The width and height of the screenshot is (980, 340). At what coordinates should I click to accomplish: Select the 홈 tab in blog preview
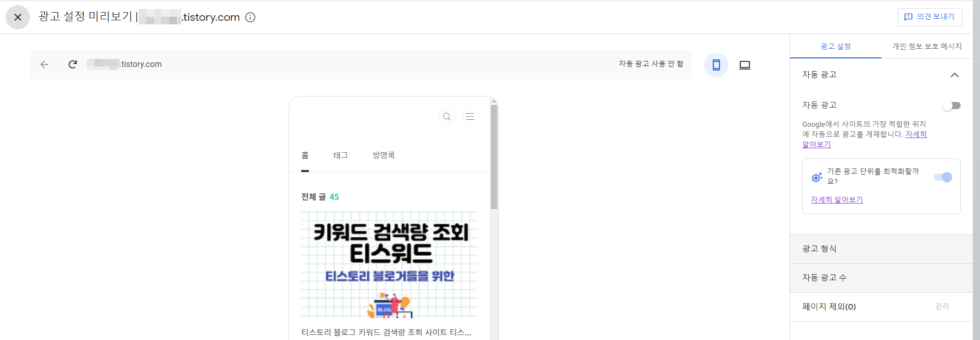(x=305, y=155)
